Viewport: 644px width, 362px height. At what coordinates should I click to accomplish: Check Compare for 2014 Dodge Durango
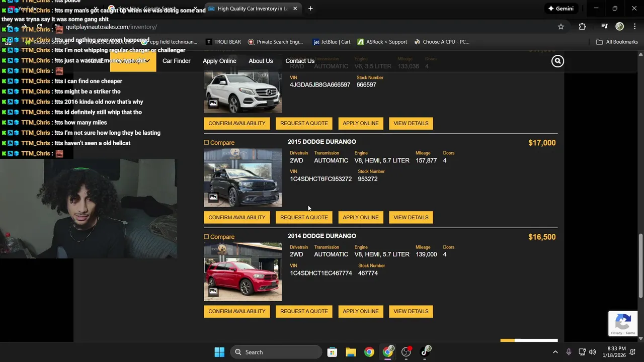point(206,237)
